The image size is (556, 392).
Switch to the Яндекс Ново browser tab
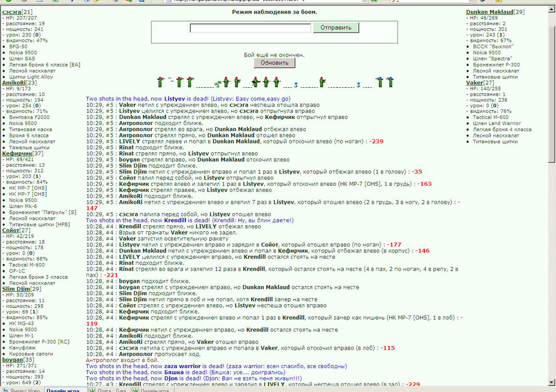click(x=22, y=390)
